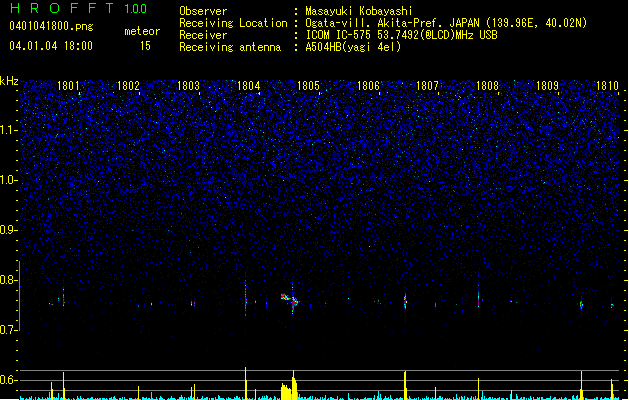The width and height of the screenshot is (629, 400).
Task: Select the filename 0401041800.png
Action: pos(51,26)
